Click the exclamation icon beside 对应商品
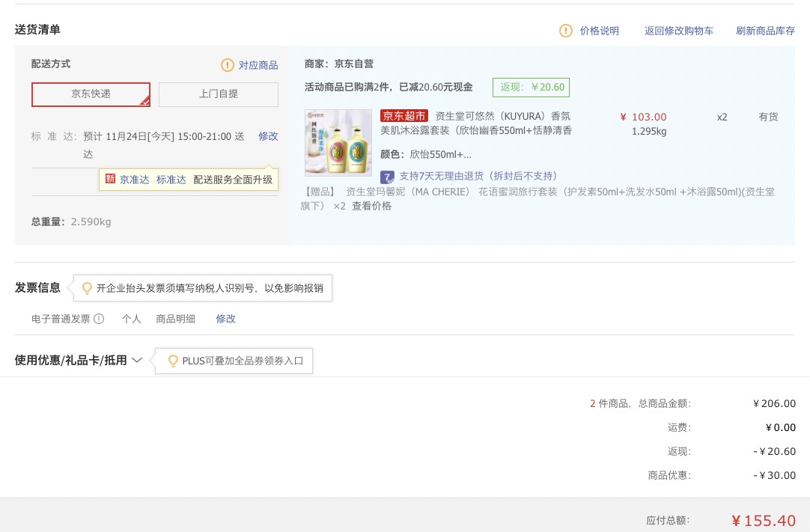Screen dimensions: 810x532 tap(228, 65)
